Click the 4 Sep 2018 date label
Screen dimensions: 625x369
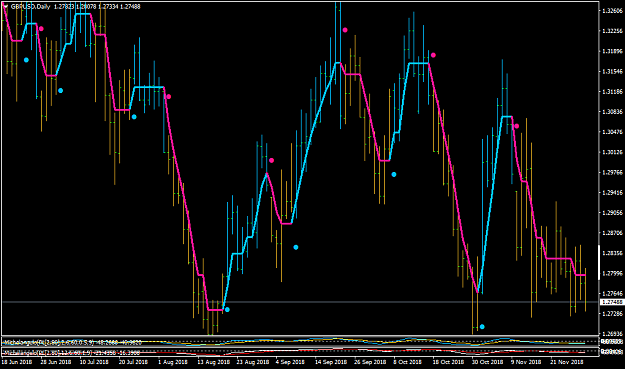pos(290,362)
